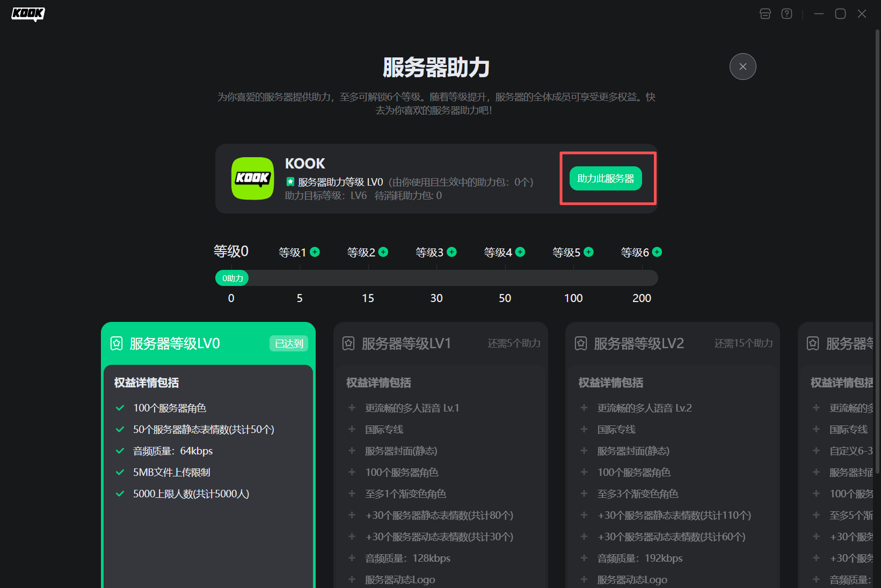
Task: Click the 音频质量：128kbps item
Action: 408,558
